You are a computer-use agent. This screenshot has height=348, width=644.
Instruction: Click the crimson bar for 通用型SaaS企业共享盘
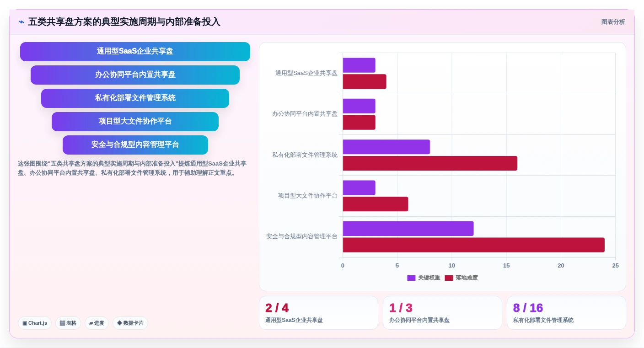(365, 81)
